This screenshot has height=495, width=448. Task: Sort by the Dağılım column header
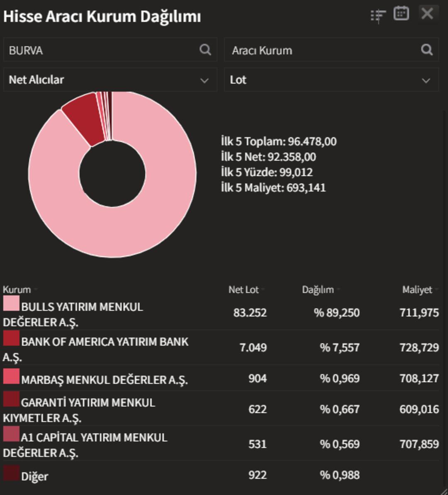[x=318, y=289]
